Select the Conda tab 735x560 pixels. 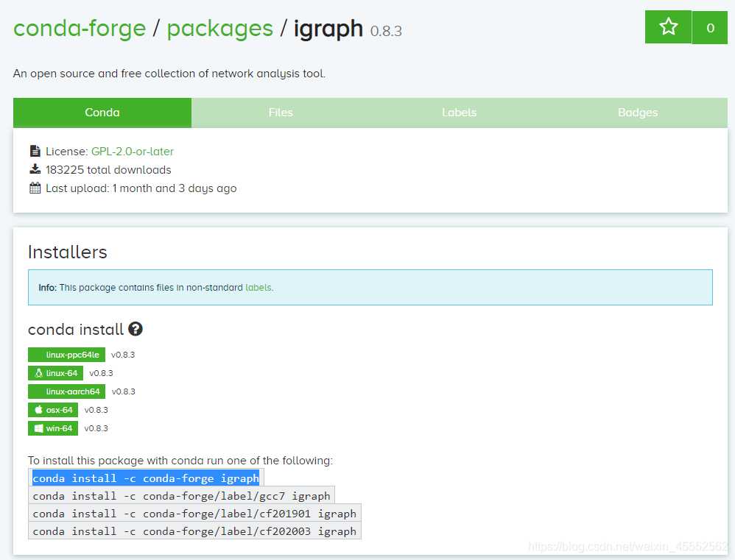pyautogui.click(x=102, y=113)
